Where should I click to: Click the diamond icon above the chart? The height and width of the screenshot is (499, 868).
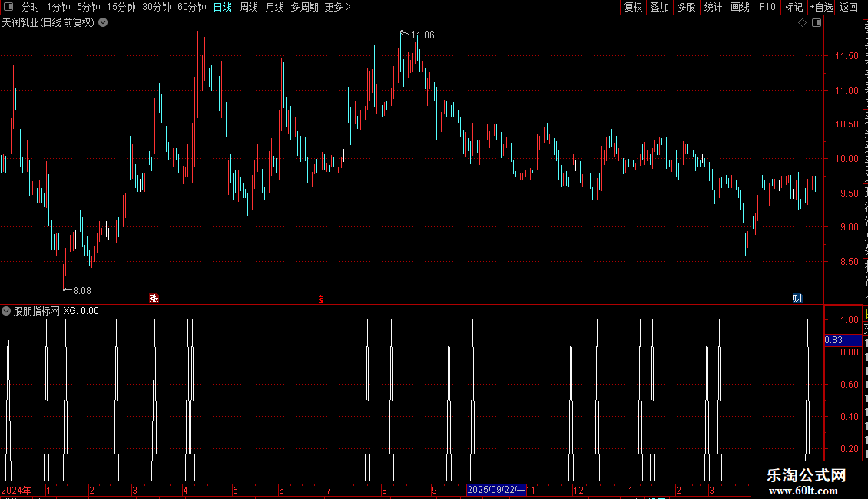click(802, 23)
